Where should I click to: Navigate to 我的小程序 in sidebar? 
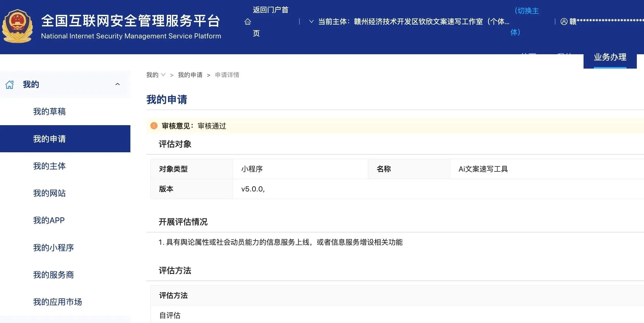[x=54, y=247]
